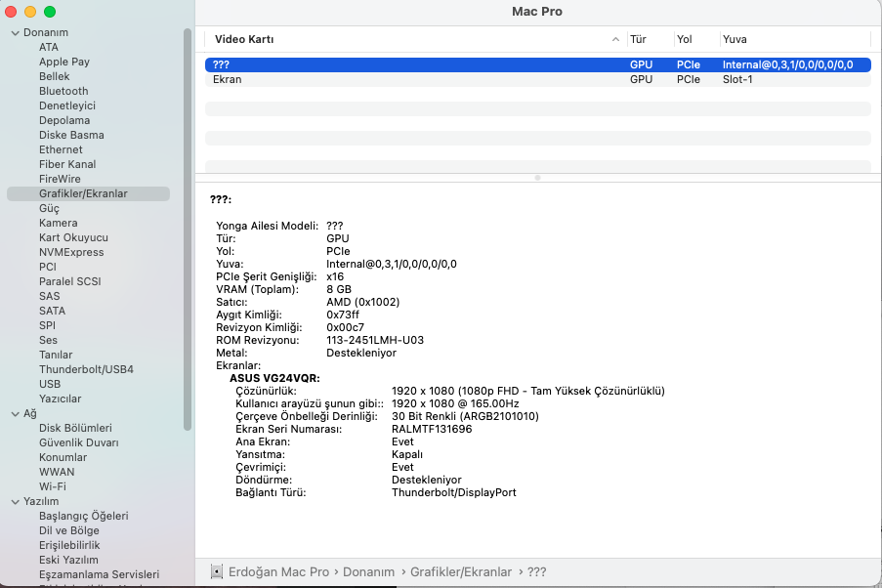The height and width of the screenshot is (588, 882).
Task: Click the sidebar vertical scrollbar
Action: (188, 230)
